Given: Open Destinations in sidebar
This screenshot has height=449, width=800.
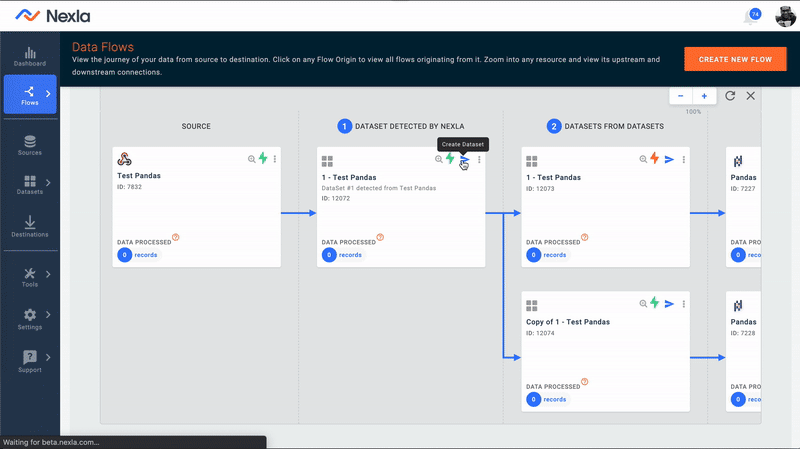Looking at the screenshot, I should 30,226.
